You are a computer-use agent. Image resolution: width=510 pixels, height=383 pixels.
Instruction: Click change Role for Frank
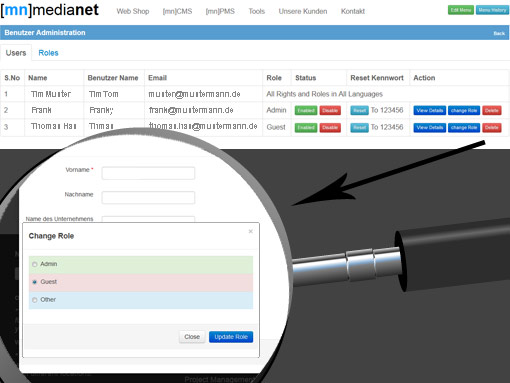464,110
